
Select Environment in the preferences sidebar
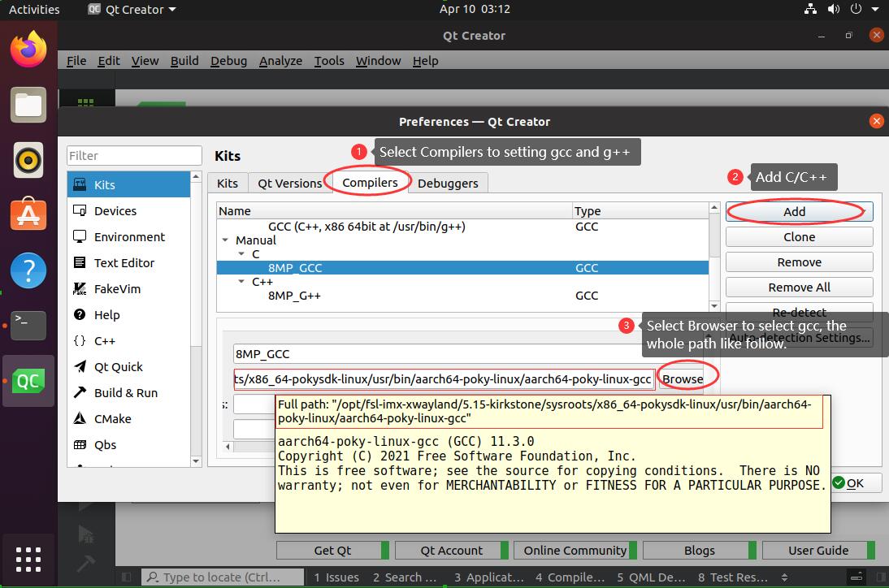[128, 237]
